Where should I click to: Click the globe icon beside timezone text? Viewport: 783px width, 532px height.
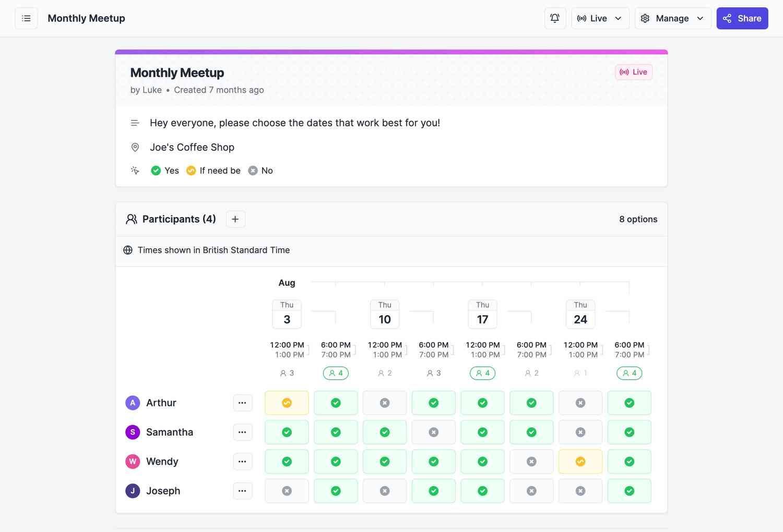click(x=128, y=250)
